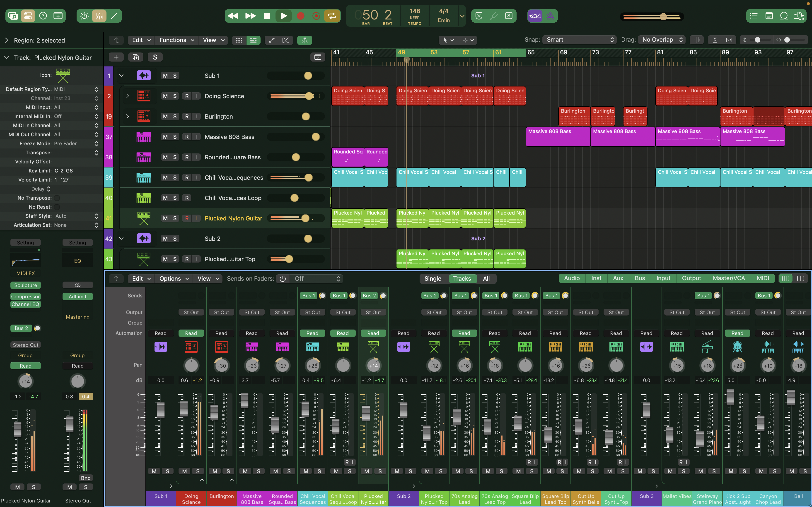Click the Duplicate Track icon
The width and height of the screenshot is (812, 507).
(135, 57)
